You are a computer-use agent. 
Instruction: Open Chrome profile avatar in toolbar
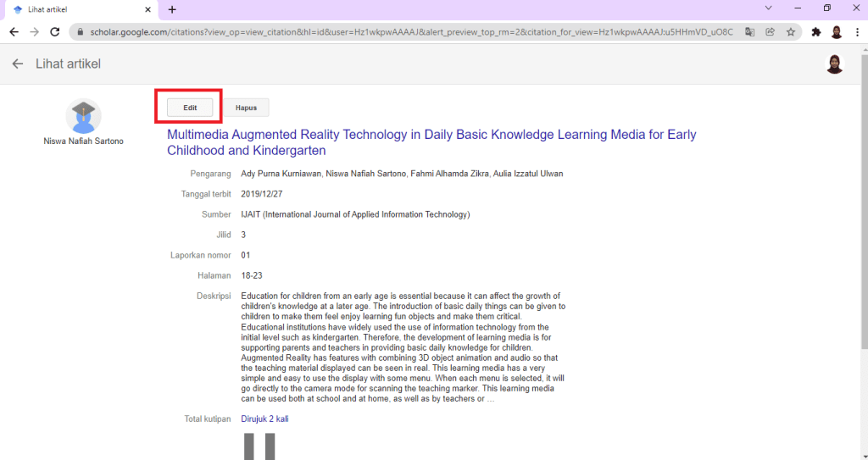836,32
